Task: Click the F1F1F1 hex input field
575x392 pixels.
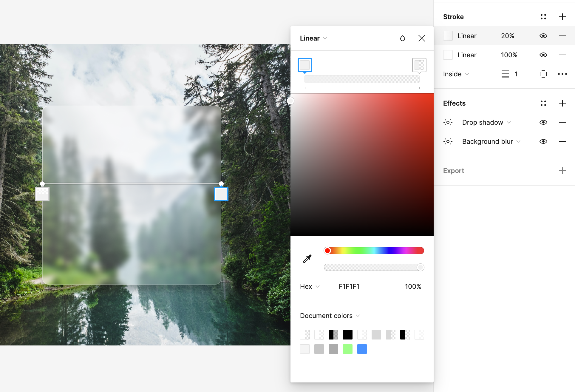Action: coord(349,286)
